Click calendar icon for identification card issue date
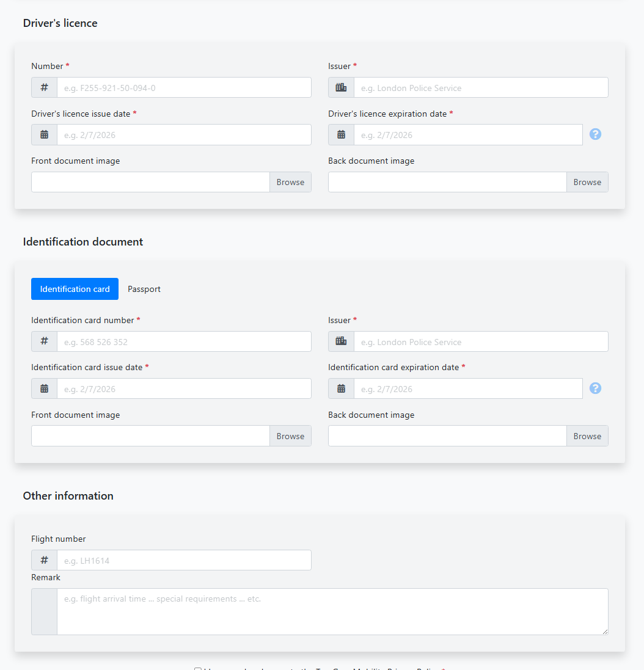The width and height of the screenshot is (644, 670). [44, 388]
